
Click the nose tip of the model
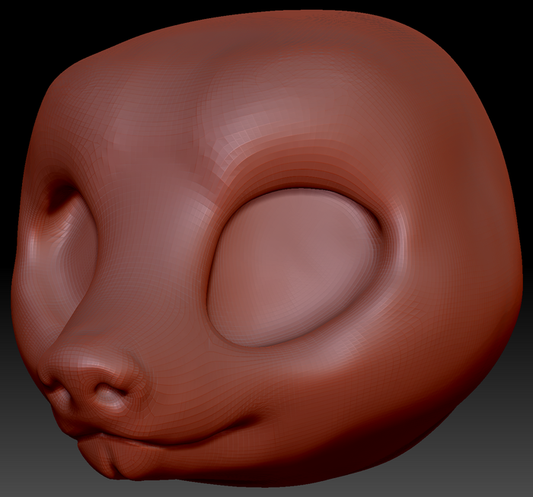click(93, 377)
